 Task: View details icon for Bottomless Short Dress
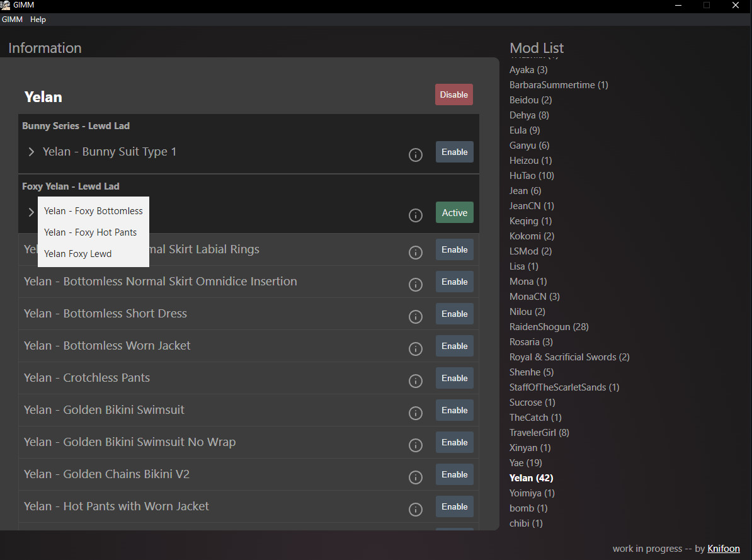click(416, 317)
